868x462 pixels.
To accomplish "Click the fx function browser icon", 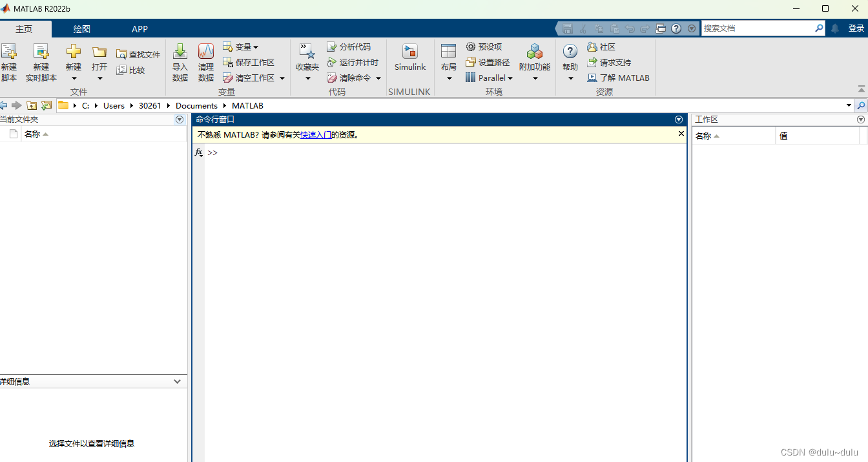I will click(198, 152).
